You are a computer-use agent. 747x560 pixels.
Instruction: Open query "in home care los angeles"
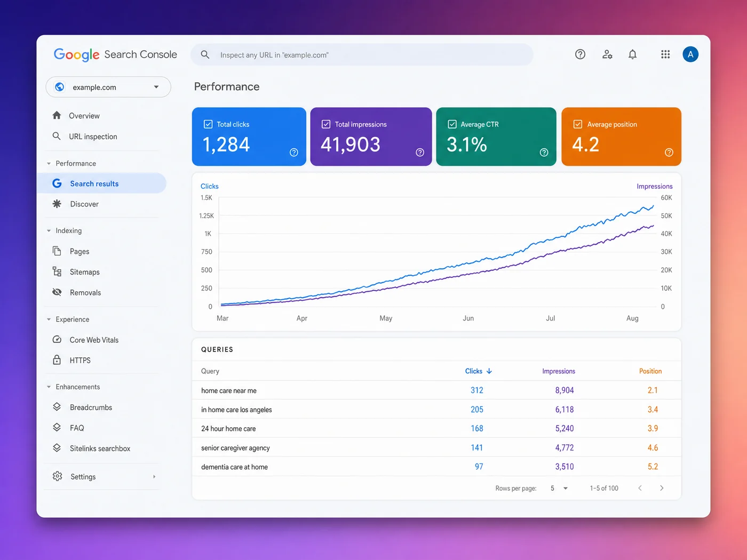point(236,410)
